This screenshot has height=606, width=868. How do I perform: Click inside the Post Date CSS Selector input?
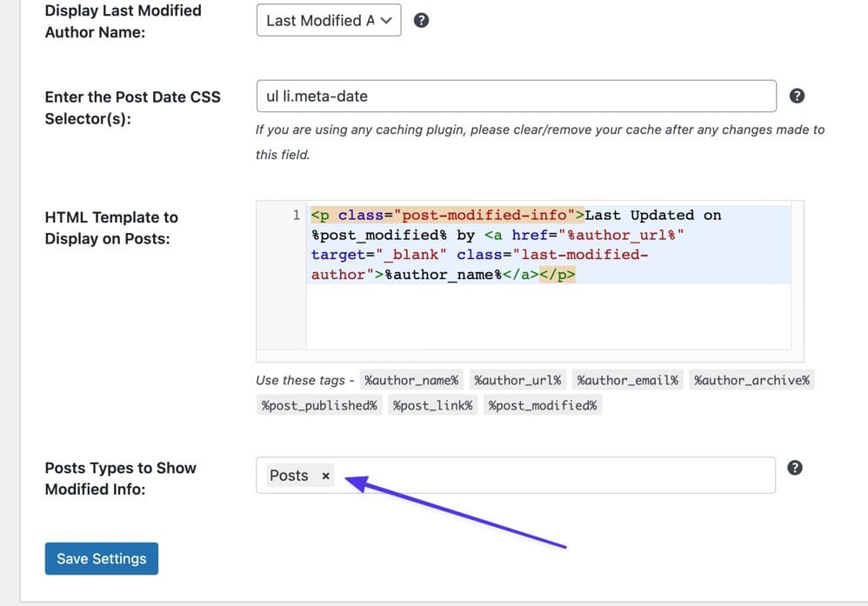pyautogui.click(x=513, y=96)
